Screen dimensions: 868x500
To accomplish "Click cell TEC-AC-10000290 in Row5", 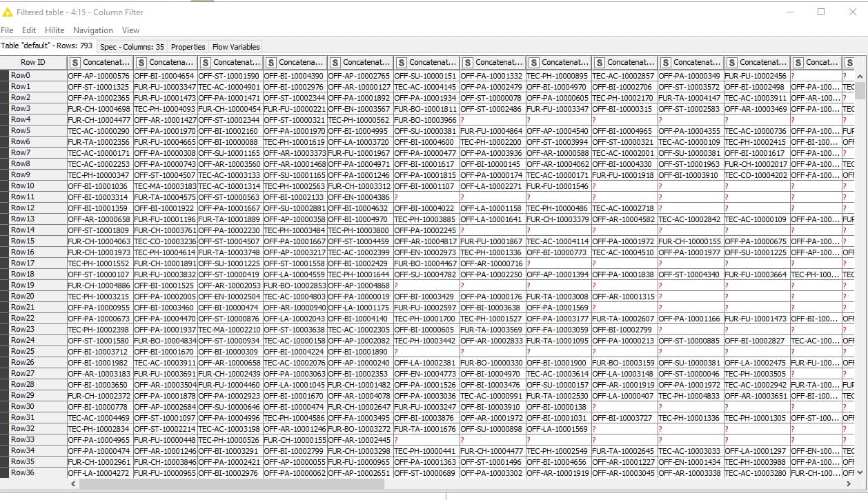I will click(100, 131).
